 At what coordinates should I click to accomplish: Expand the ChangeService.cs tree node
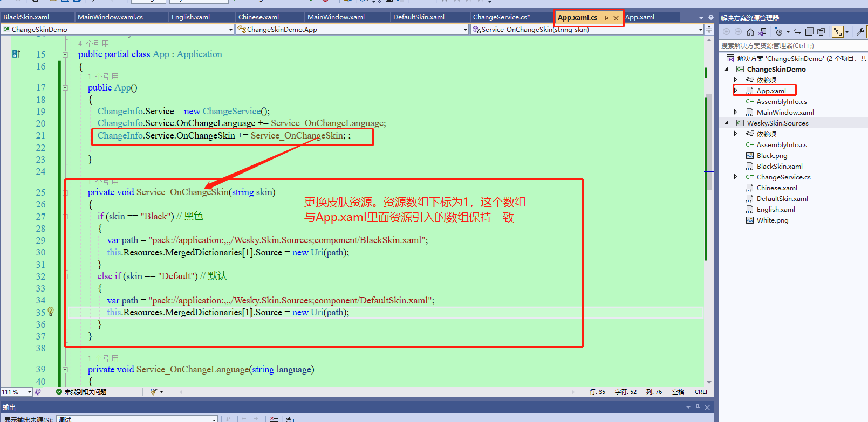pos(735,177)
